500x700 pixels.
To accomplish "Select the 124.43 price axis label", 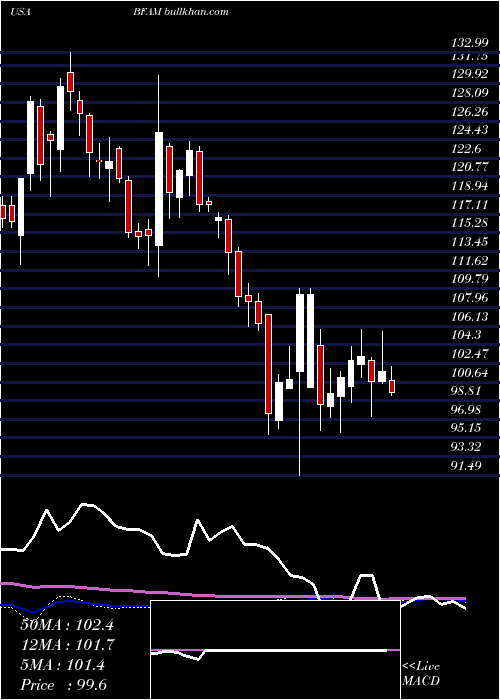I will coord(470,130).
